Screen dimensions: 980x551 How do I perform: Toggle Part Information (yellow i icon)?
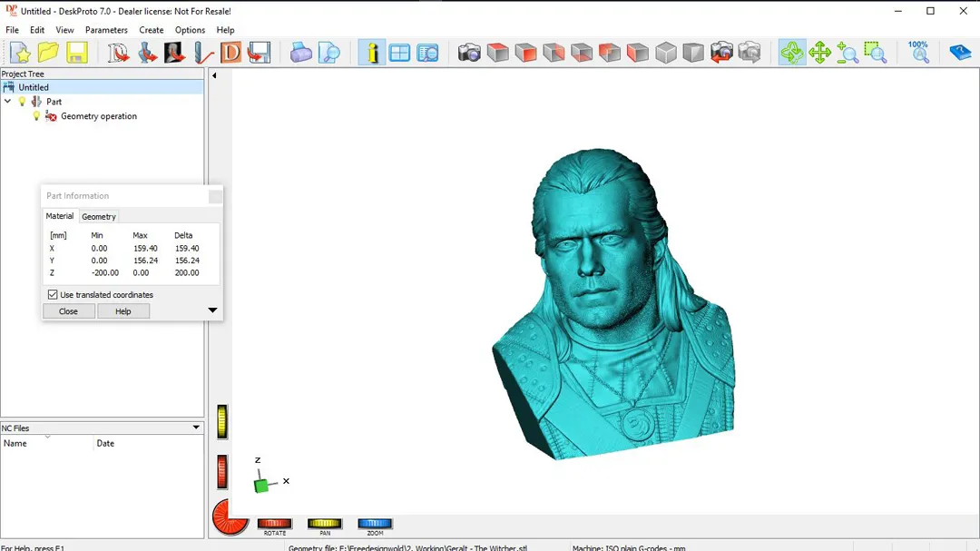click(x=372, y=53)
